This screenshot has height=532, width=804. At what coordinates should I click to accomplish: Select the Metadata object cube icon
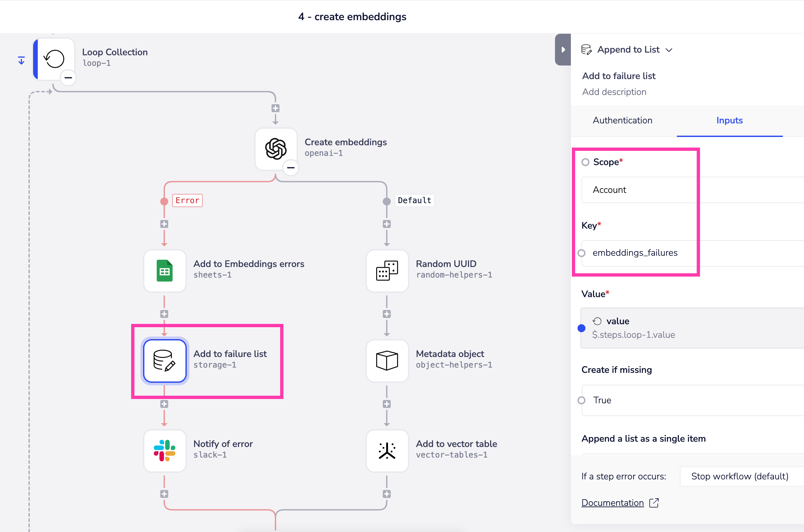pyautogui.click(x=387, y=361)
